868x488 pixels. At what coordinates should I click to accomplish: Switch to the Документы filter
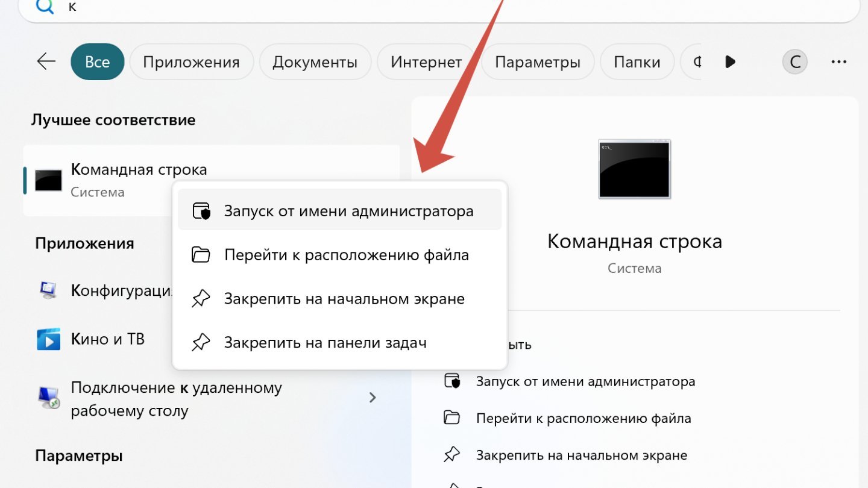(315, 62)
